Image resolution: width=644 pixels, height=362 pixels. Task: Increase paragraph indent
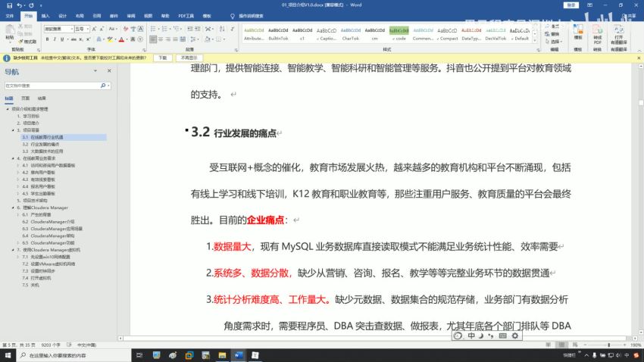pos(197,29)
